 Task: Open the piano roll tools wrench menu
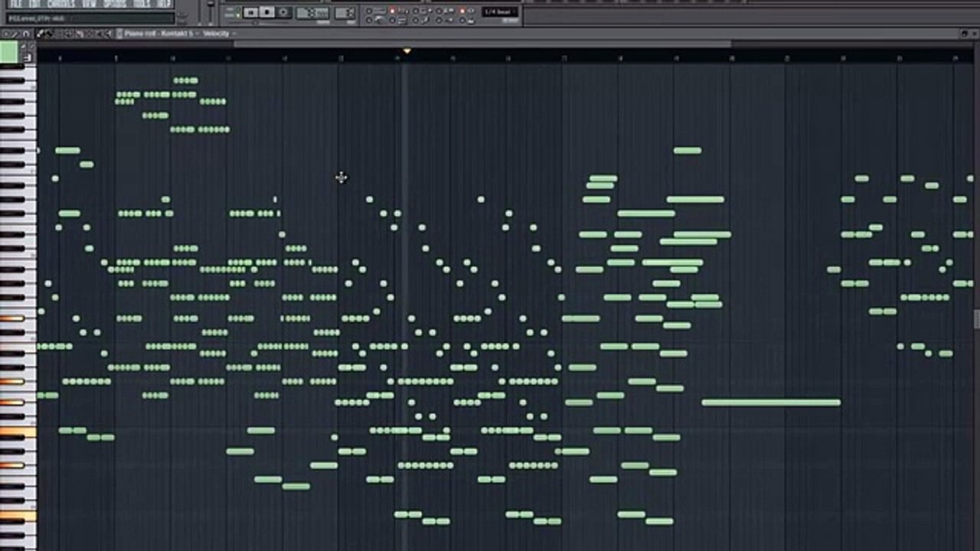[15, 34]
